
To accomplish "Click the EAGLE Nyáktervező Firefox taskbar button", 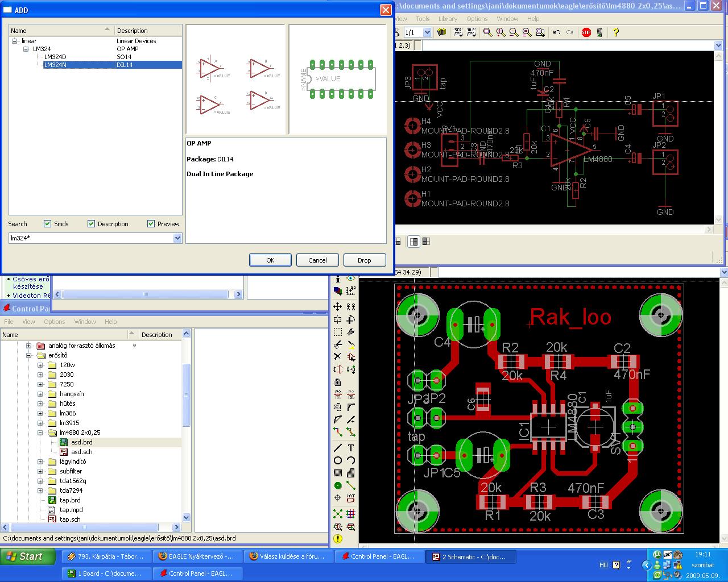I will (196, 557).
